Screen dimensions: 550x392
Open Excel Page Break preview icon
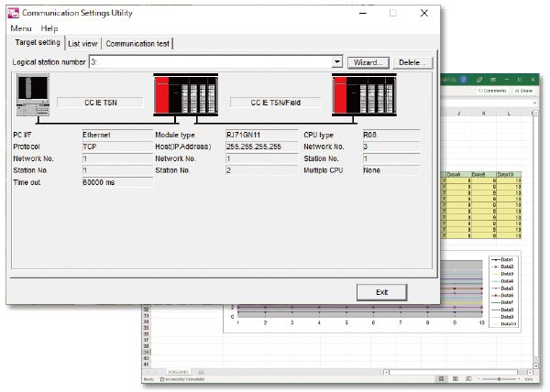(468, 379)
